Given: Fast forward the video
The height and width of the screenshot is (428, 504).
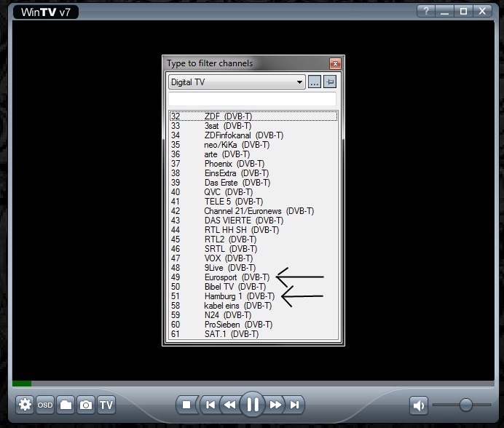Looking at the screenshot, I should pyautogui.click(x=275, y=405).
